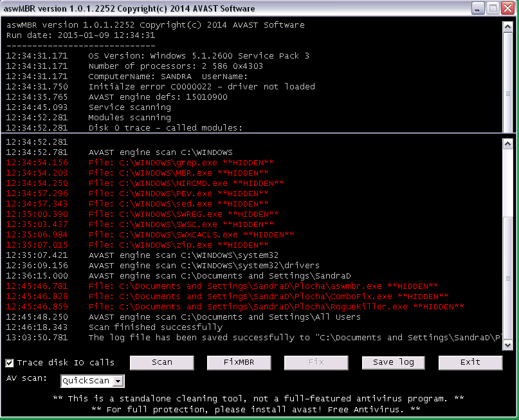
Task: Click the 'Scan finished successfully' line
Action: click(114, 327)
